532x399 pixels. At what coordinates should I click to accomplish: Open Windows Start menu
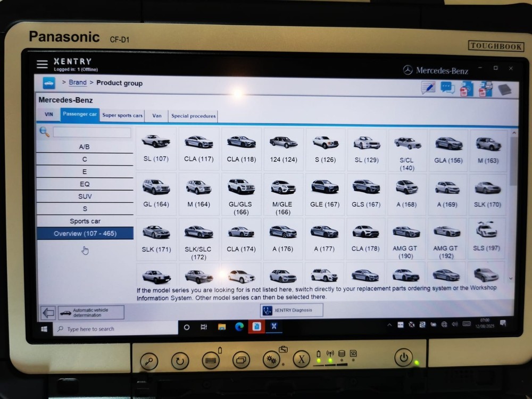(44, 329)
